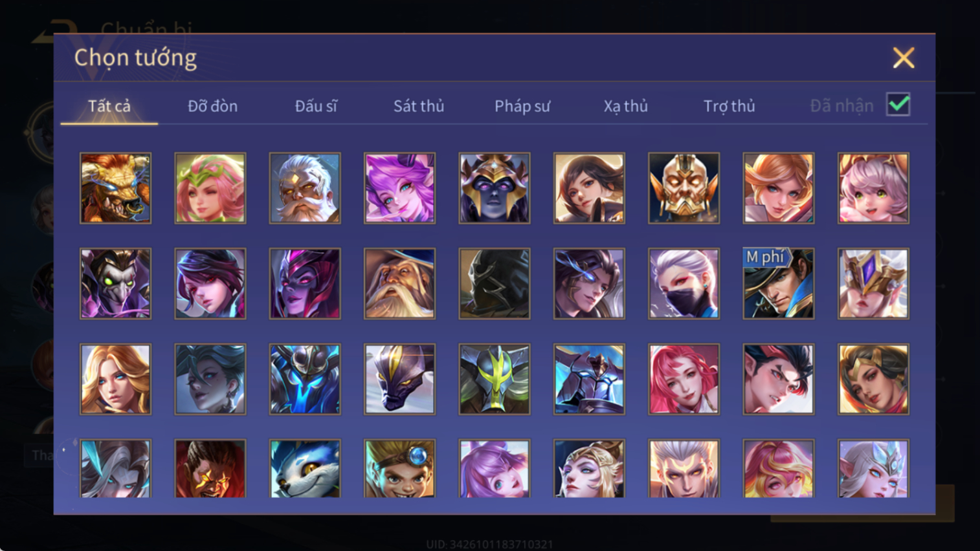
Task: Show the 'Sát thủ' hero category
Action: tap(419, 106)
